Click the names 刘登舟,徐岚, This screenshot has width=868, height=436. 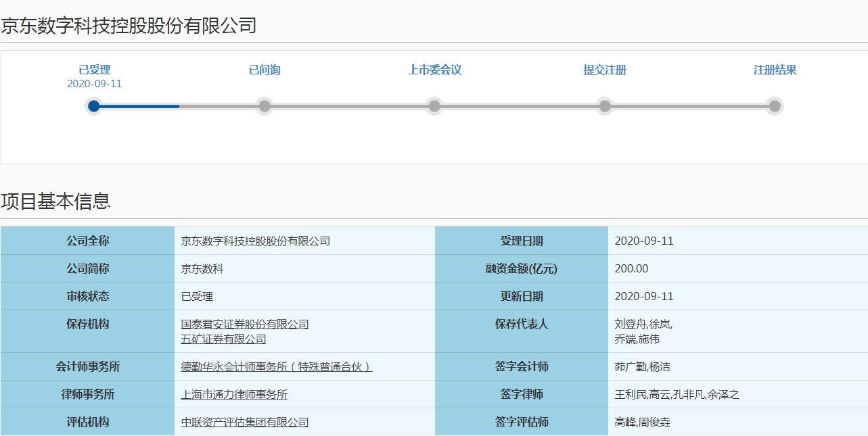[643, 324]
